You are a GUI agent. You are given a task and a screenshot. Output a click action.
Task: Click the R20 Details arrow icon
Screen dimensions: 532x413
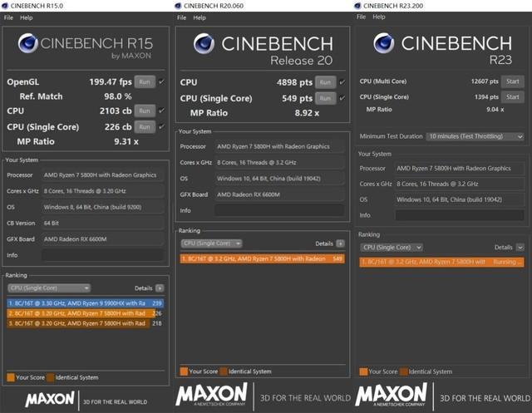340,243
